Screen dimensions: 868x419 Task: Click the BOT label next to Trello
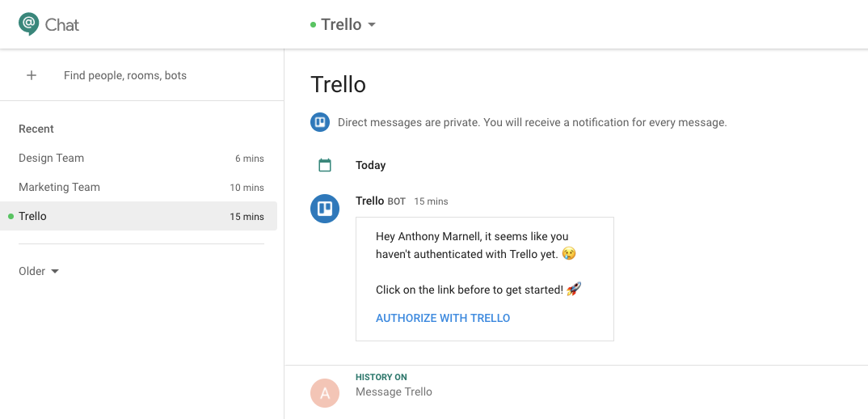tap(396, 201)
